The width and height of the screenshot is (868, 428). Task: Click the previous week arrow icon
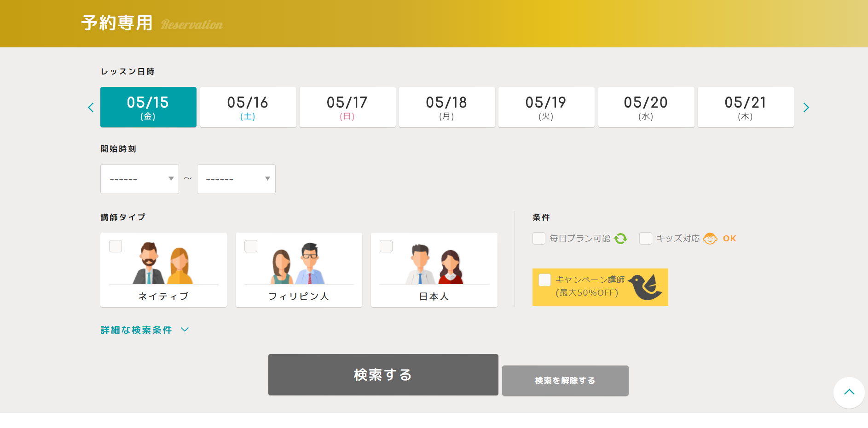[91, 108]
